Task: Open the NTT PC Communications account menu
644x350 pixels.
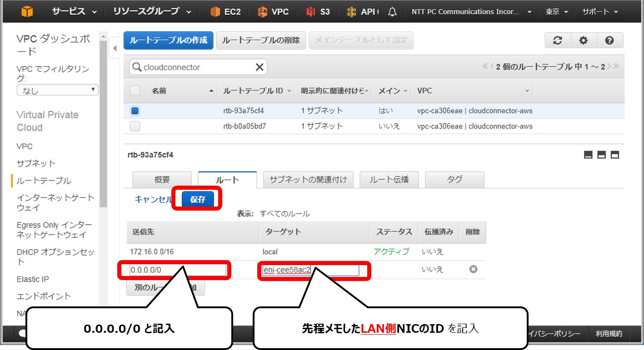Action: (x=472, y=12)
